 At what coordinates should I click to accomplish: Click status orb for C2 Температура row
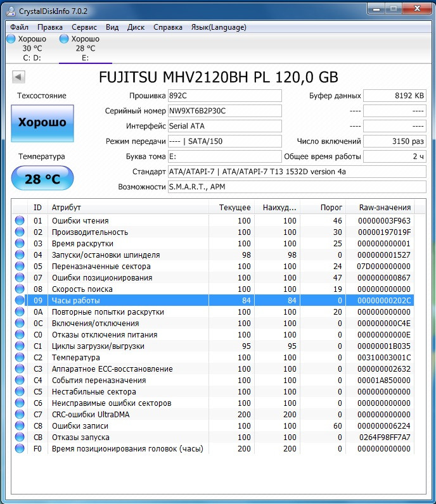(x=20, y=358)
